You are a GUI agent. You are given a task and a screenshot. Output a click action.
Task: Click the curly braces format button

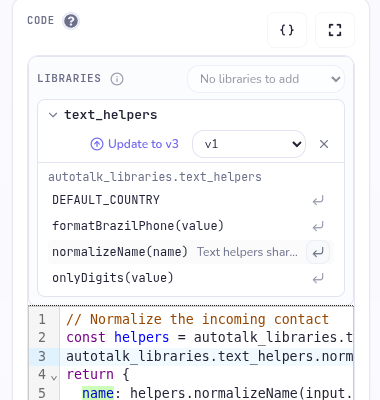click(x=287, y=30)
